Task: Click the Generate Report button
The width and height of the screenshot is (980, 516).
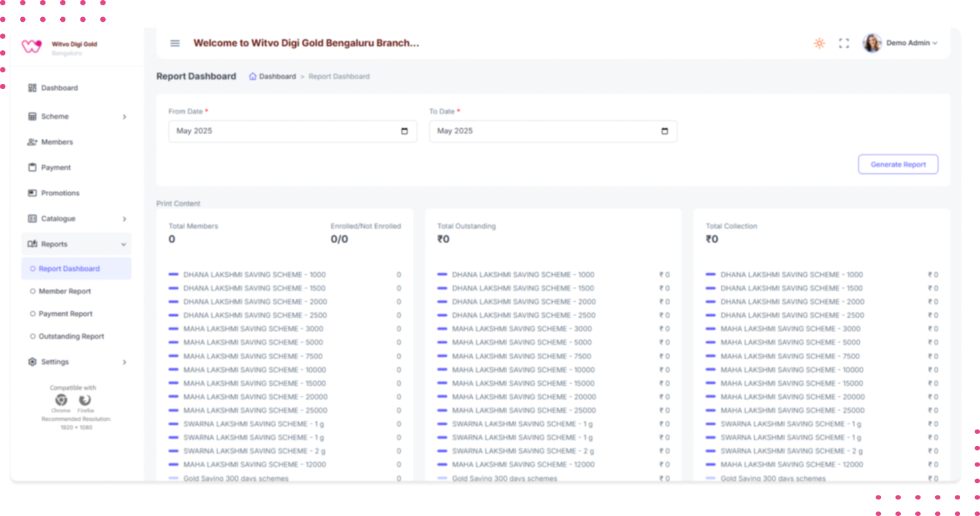Action: coord(898,165)
